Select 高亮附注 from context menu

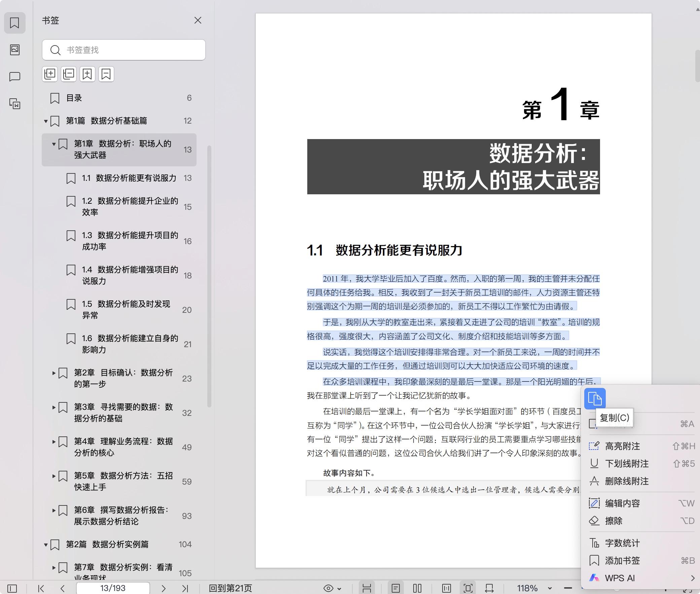click(622, 446)
